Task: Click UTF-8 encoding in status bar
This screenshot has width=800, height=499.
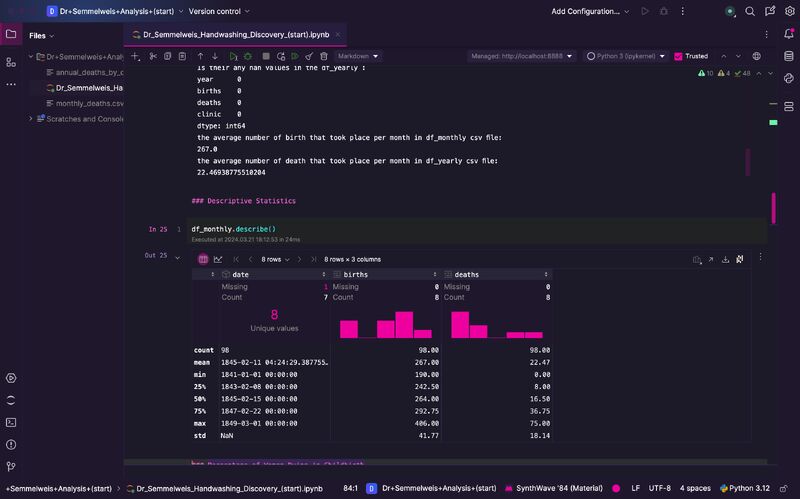Action: (x=659, y=488)
